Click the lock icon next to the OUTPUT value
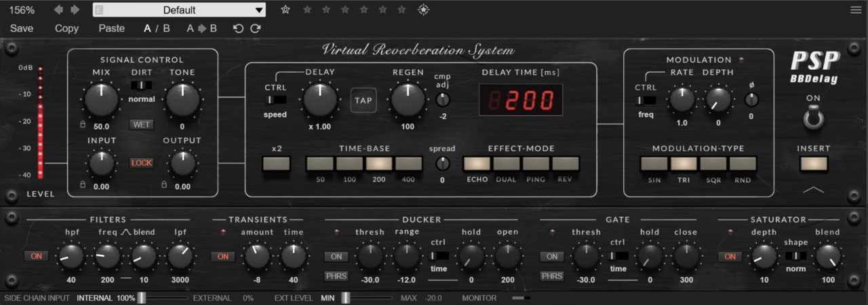Image resolution: width=868 pixels, height=305 pixels. coord(163,185)
